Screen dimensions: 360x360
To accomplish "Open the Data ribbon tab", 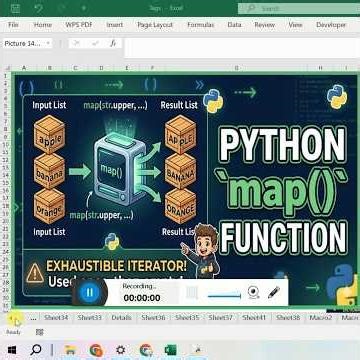I will (x=234, y=25).
